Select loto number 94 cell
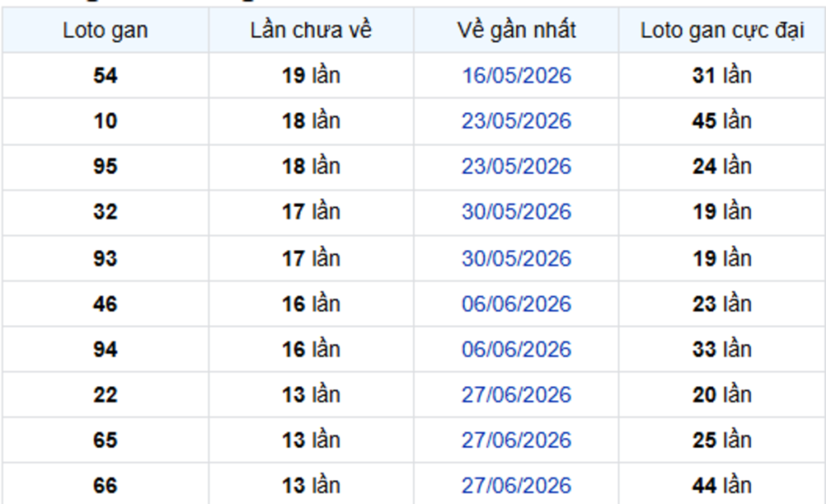Screen dimensions: 826x504 coord(106,349)
